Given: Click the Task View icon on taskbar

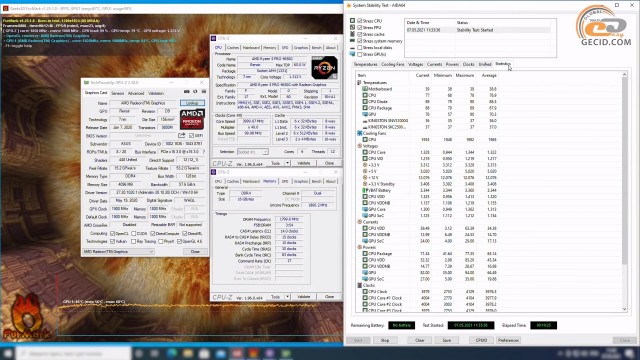Looking at the screenshot, I should (x=155, y=353).
